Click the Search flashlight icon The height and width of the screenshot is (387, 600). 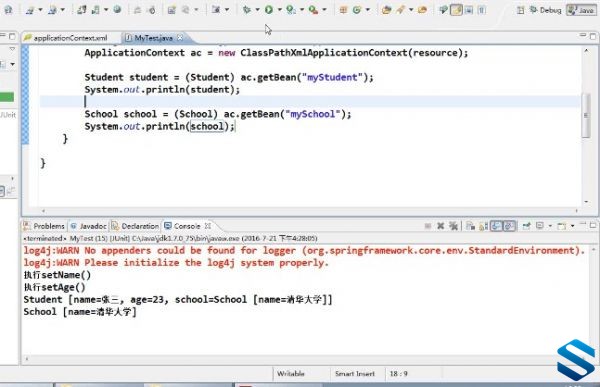point(401,10)
